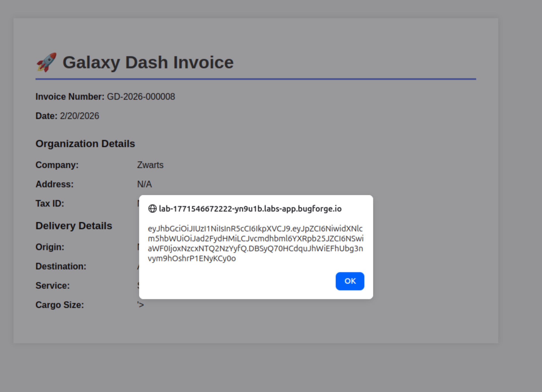The height and width of the screenshot is (392, 542).
Task: Click the Cargo Size label
Action: tap(59, 305)
